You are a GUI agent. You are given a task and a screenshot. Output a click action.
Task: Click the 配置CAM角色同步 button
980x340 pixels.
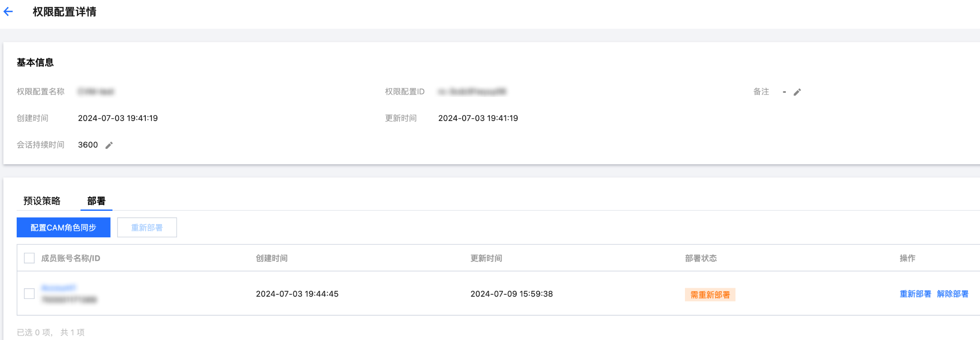tap(63, 228)
